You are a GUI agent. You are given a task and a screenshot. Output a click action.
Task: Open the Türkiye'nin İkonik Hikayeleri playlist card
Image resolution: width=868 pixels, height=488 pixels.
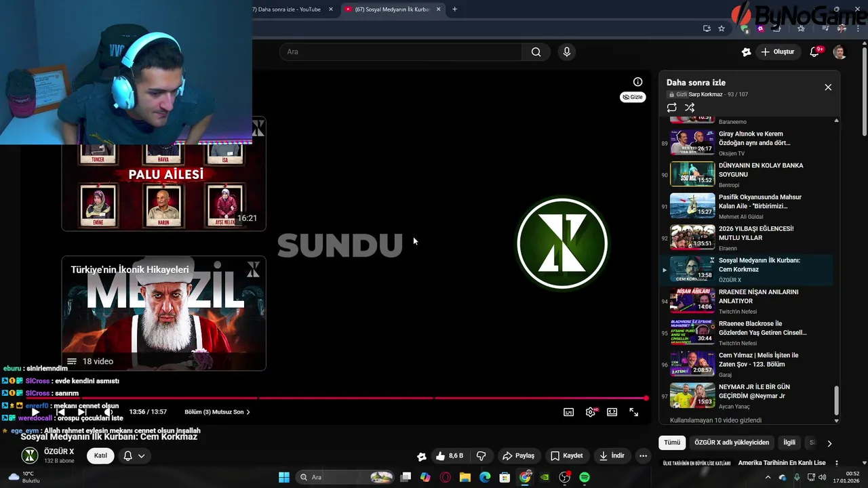click(163, 313)
